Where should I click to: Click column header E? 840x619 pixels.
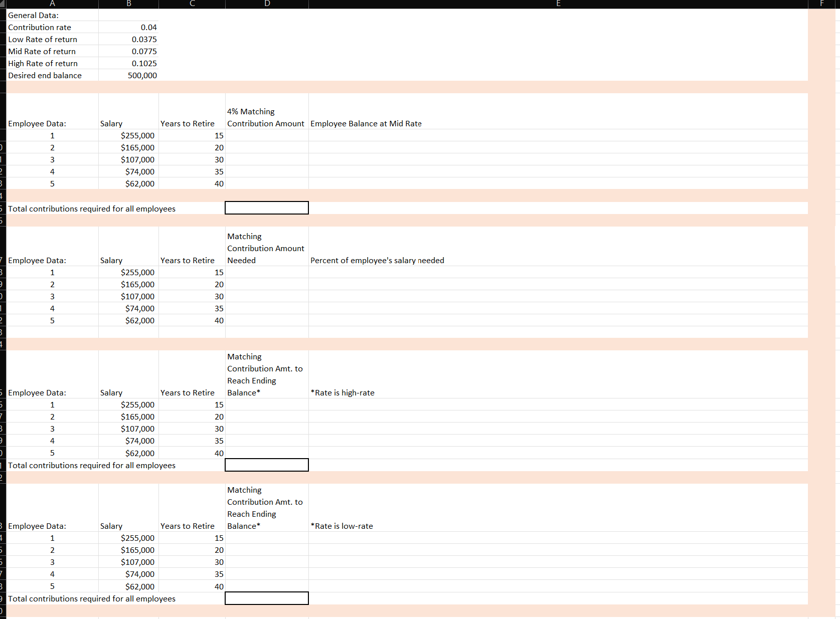(558, 4)
